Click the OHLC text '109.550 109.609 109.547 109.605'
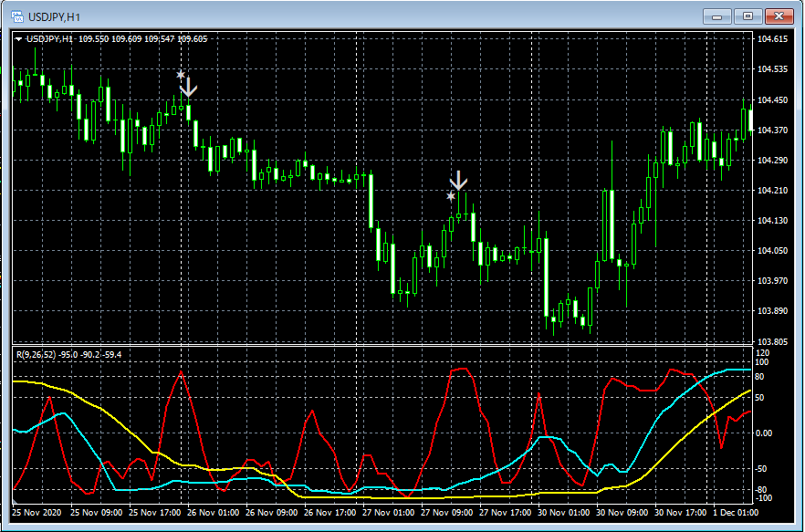Image resolution: width=805 pixels, height=532 pixels. (x=142, y=39)
